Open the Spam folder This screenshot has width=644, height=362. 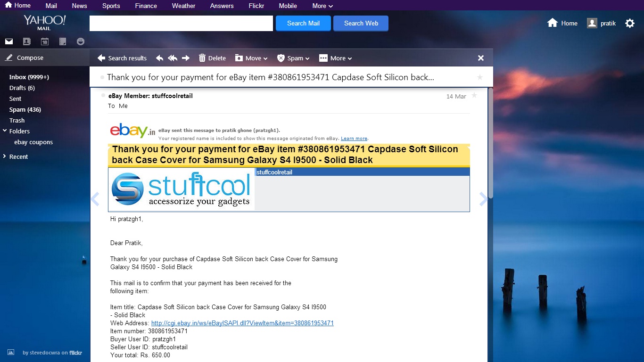click(x=25, y=109)
